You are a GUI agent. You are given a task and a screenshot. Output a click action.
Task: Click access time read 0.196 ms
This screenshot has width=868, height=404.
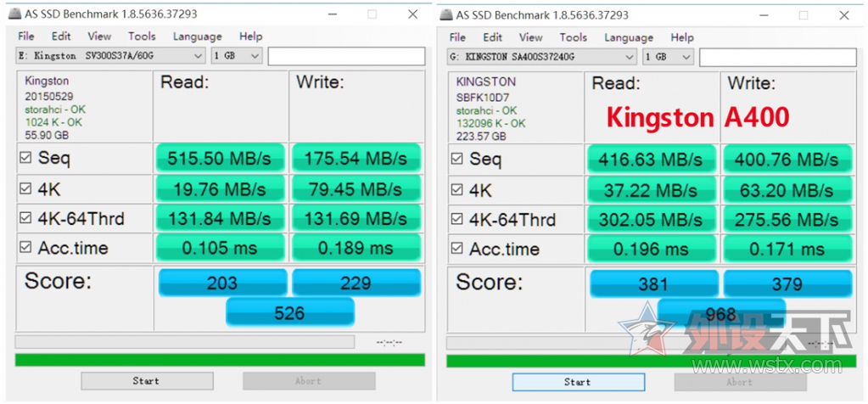[652, 249]
